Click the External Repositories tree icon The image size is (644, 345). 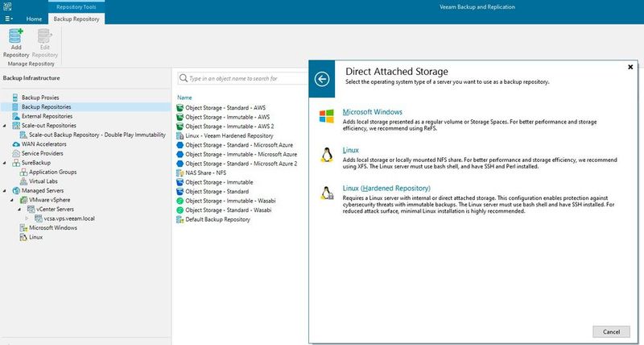pos(15,116)
